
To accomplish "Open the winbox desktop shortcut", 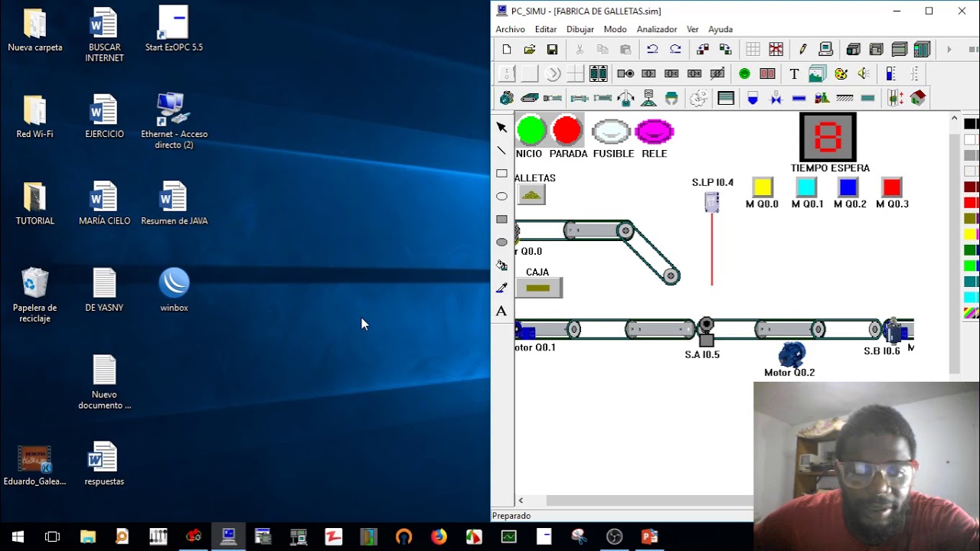I will (x=174, y=289).
